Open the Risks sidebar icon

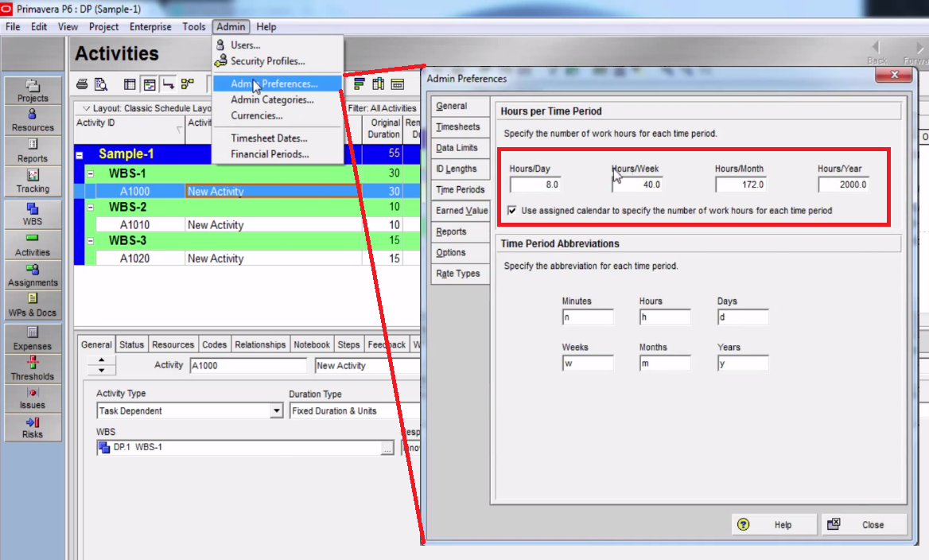pos(33,426)
